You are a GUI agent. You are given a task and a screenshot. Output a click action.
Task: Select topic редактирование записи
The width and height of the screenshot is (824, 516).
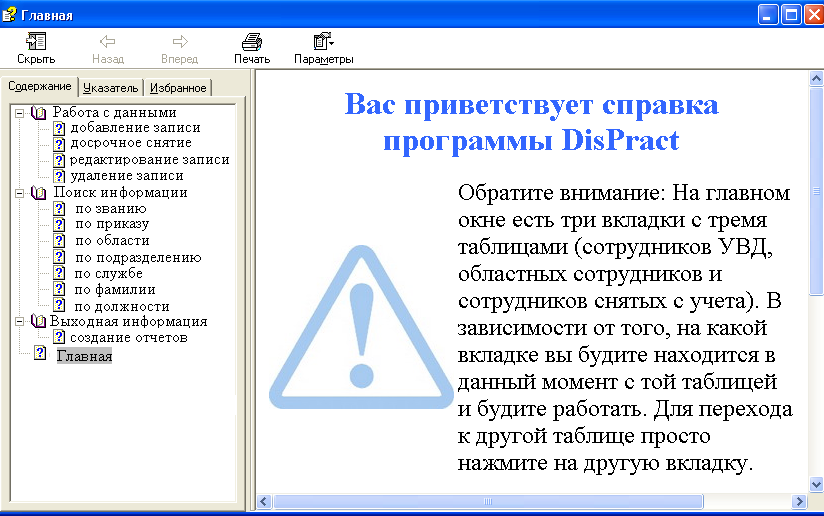click(150, 160)
